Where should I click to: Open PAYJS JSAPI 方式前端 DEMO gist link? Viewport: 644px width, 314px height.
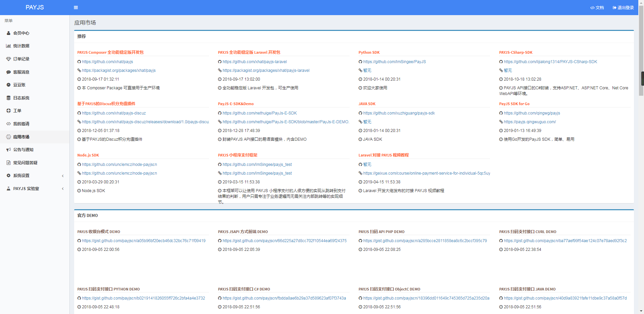[x=285, y=241]
